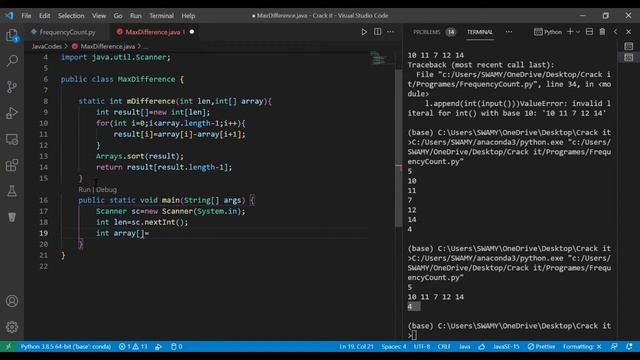This screenshot has height=360, width=640.
Task: Switch to MaxDifference.java tab
Action: [154, 32]
